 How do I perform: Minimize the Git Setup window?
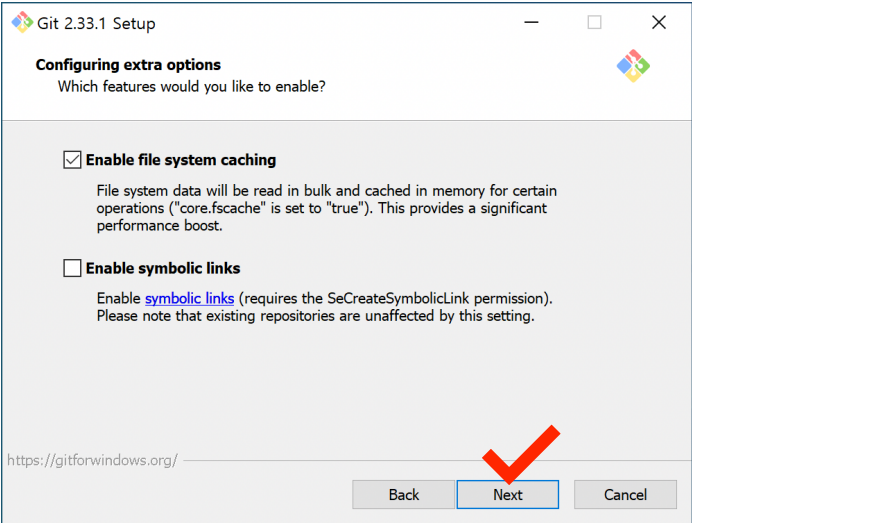[531, 22]
